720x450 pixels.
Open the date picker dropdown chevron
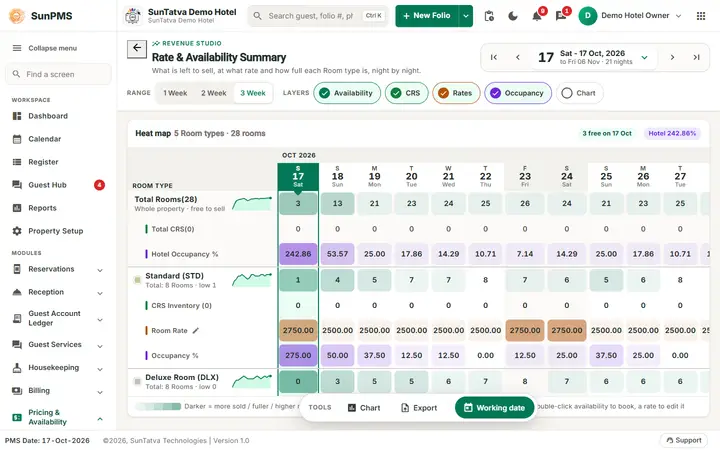pyautogui.click(x=645, y=57)
